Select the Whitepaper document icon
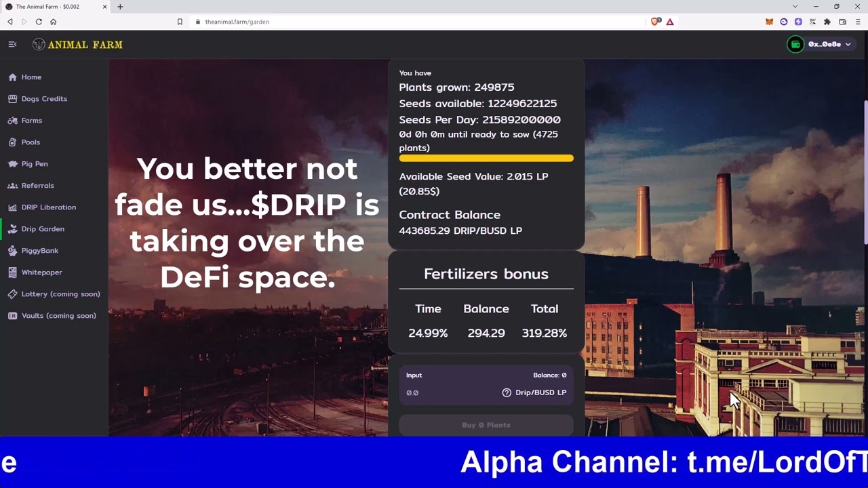Image resolution: width=868 pixels, height=488 pixels. point(12,272)
